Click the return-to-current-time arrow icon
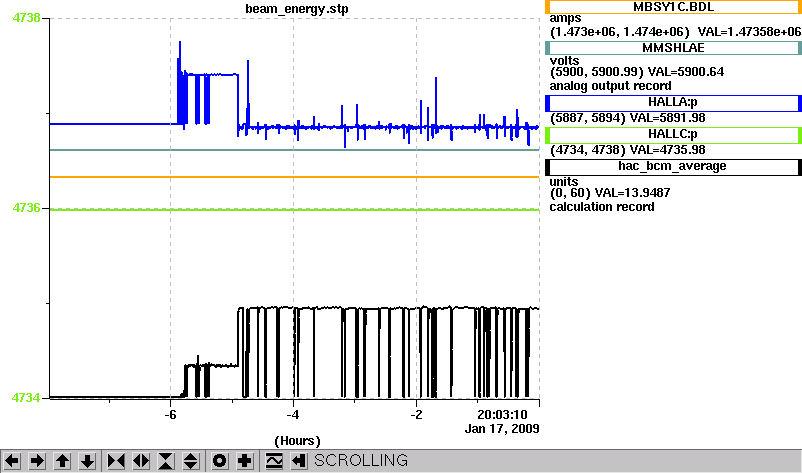802x473 pixels. click(299, 461)
